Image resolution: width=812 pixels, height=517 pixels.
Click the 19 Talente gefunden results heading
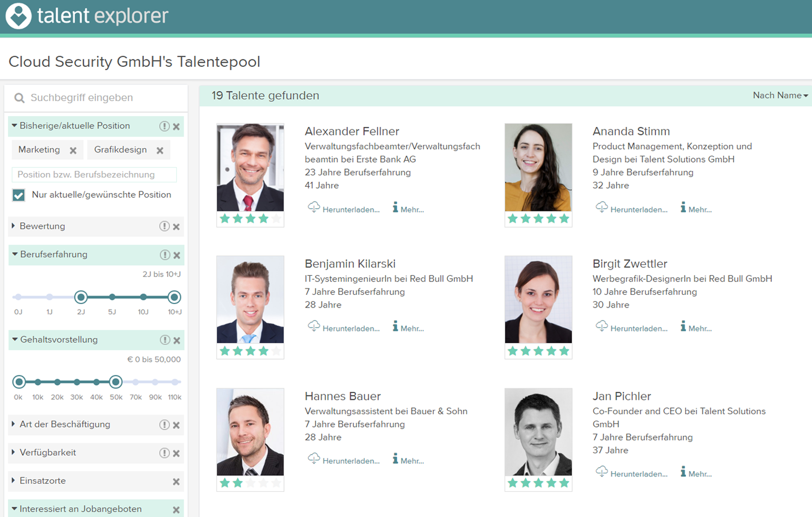(x=265, y=96)
